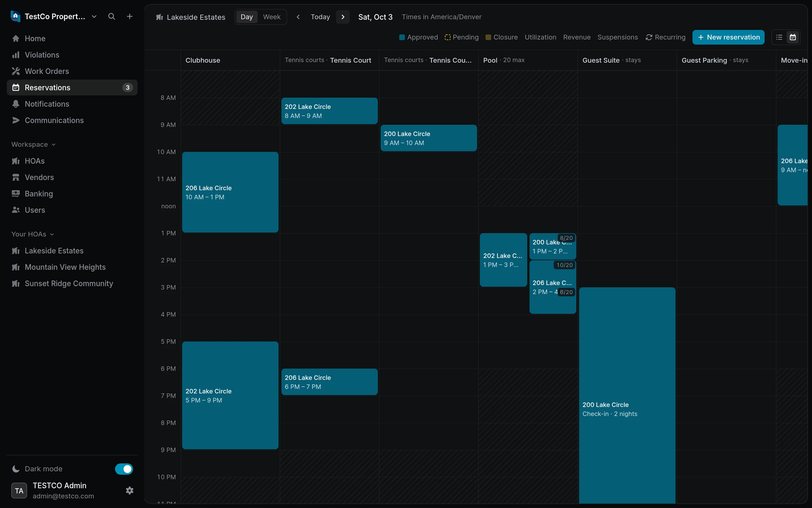The width and height of the screenshot is (812, 508).
Task: Open Users workspace page
Action: point(72,210)
